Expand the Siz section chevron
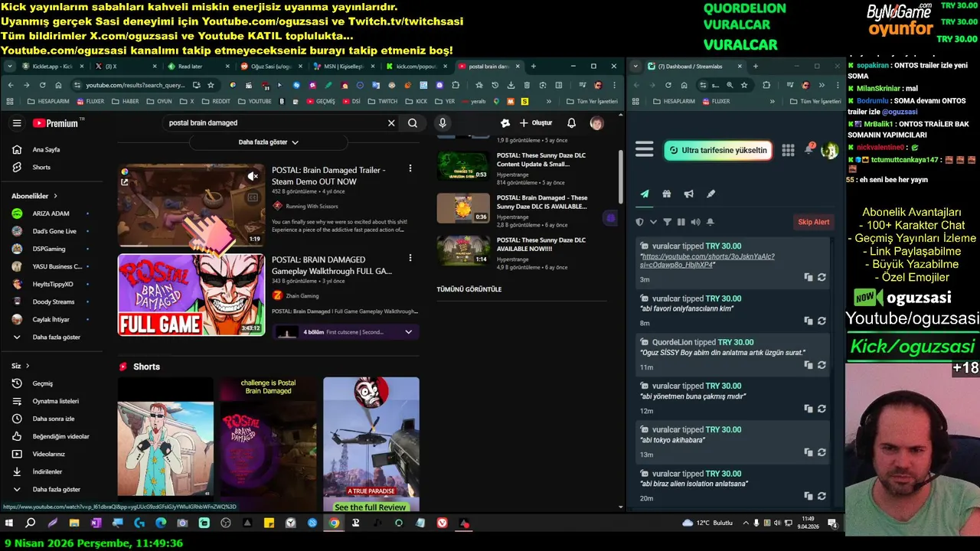Screen dimensions: 980x551 [x=28, y=366]
